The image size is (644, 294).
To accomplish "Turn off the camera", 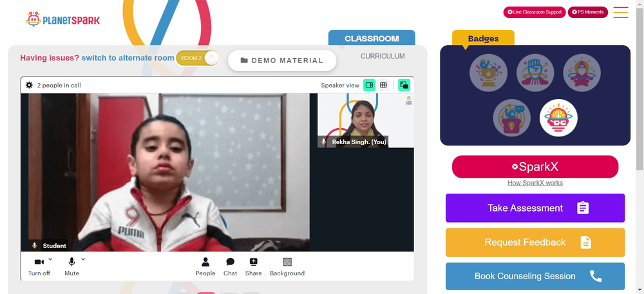I will pyautogui.click(x=39, y=266).
